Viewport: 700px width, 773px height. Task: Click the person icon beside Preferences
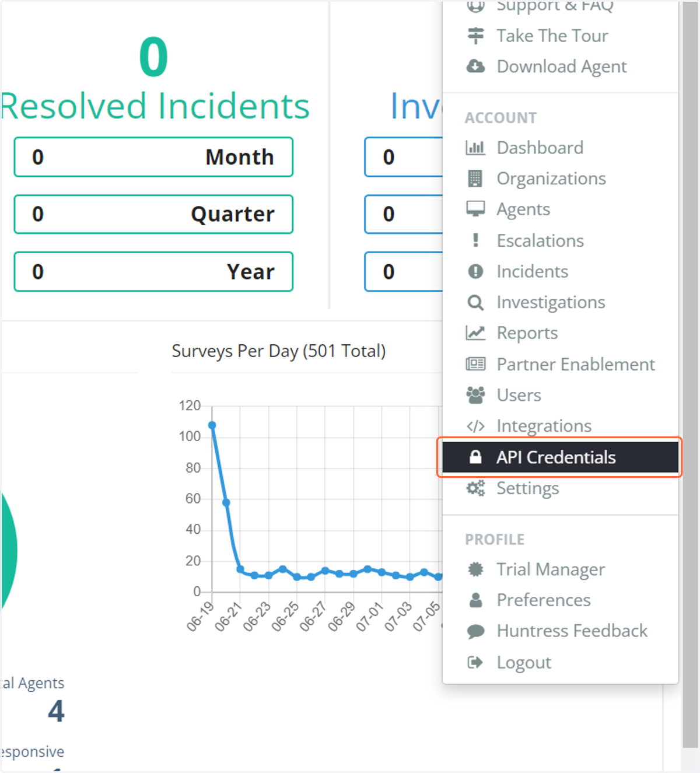pos(475,600)
